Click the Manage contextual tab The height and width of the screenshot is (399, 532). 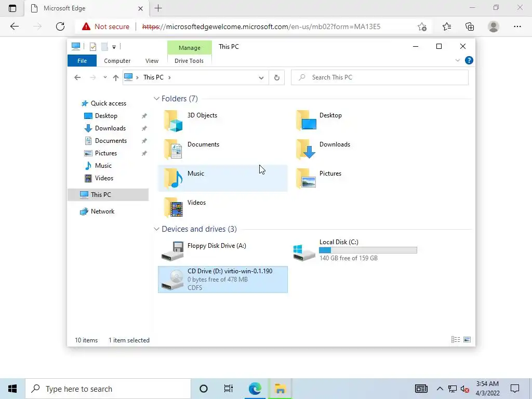189,48
